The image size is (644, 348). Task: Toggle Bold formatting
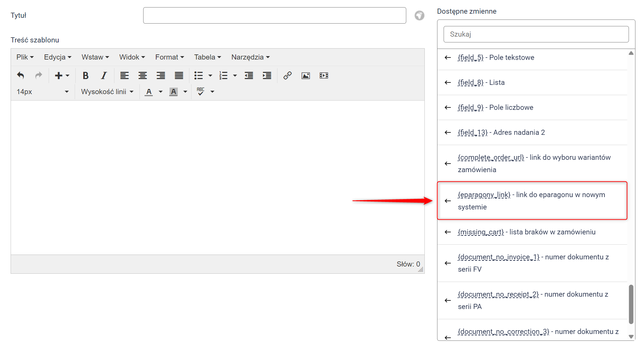pyautogui.click(x=86, y=75)
